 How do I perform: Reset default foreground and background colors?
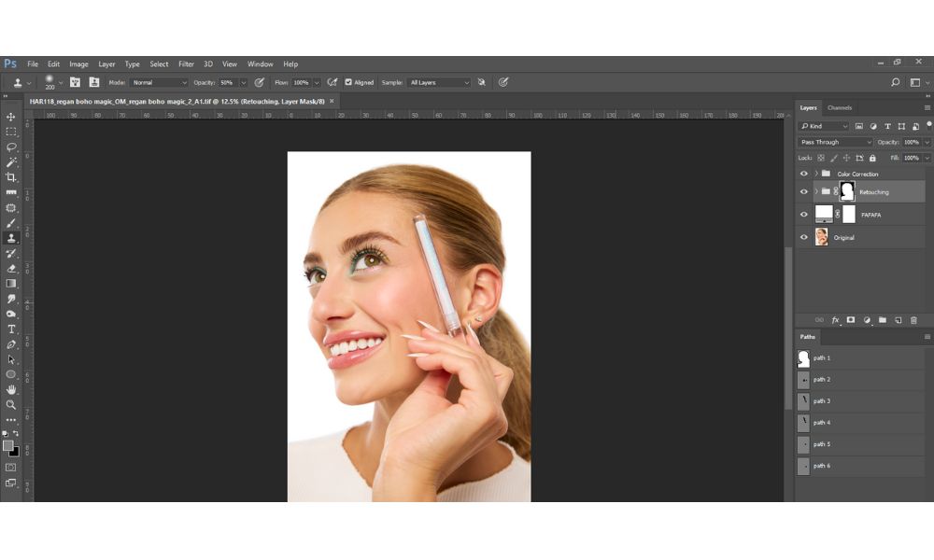(x=6, y=434)
